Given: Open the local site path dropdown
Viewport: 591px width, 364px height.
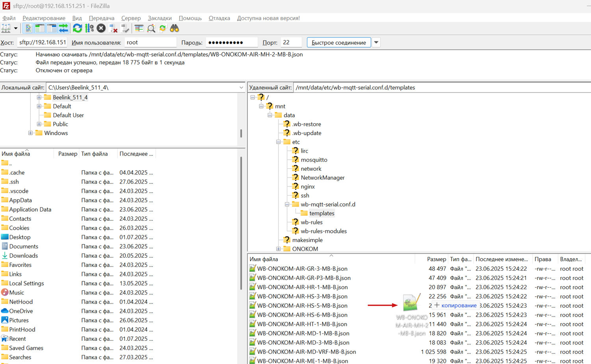Looking at the screenshot, I should point(241,88).
